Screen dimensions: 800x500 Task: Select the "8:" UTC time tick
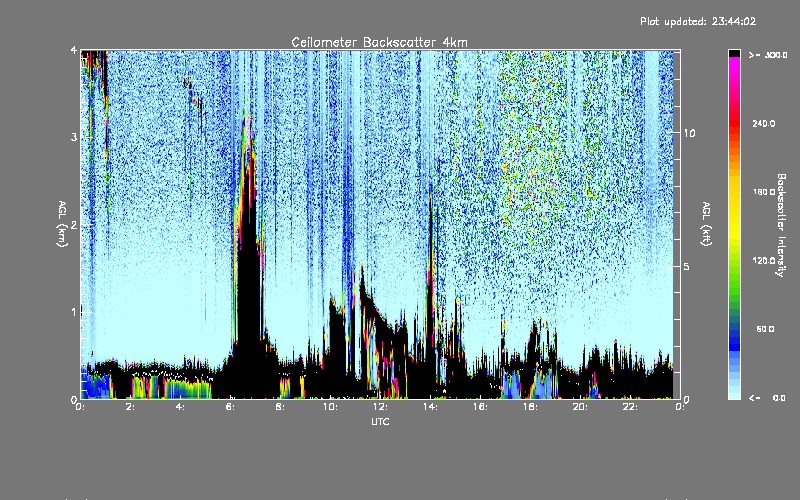(280, 407)
